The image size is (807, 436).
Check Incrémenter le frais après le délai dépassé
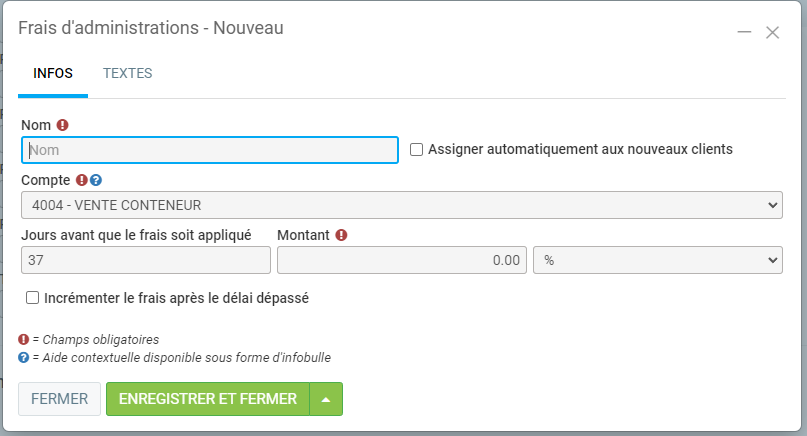click(33, 297)
